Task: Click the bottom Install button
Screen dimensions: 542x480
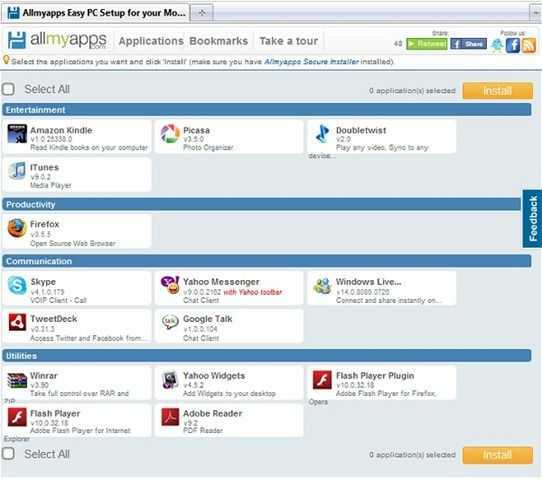Action: (x=497, y=455)
